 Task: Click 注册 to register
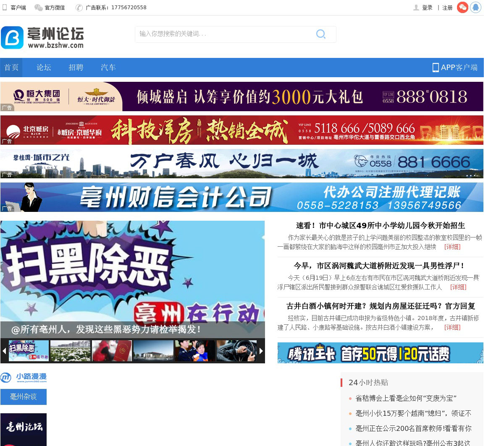(447, 8)
